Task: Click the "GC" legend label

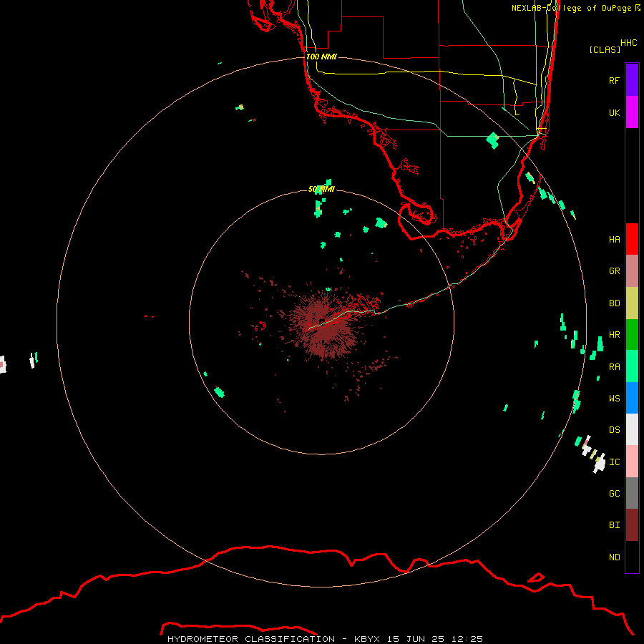Action: tap(614, 494)
